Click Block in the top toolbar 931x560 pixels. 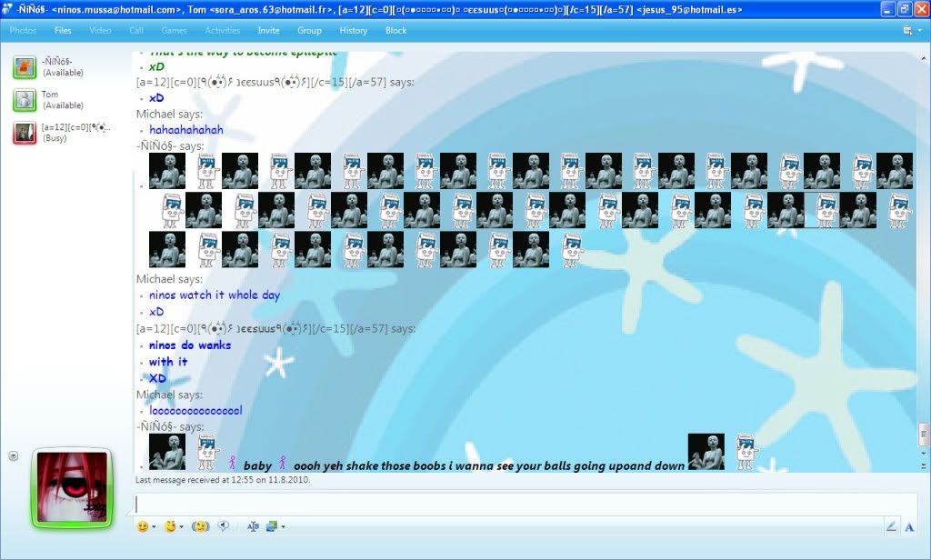[x=396, y=30]
